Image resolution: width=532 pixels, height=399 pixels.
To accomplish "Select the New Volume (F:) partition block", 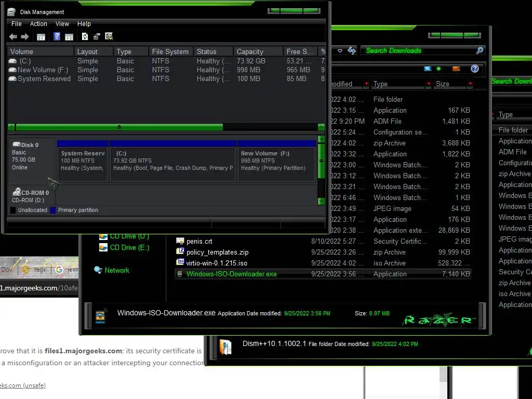I will tap(277, 161).
